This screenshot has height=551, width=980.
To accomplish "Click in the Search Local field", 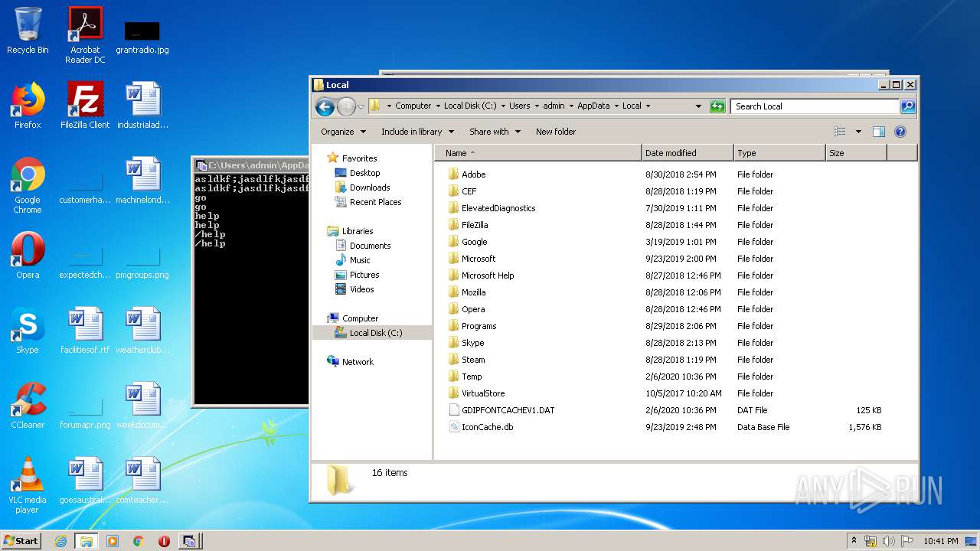I will [x=815, y=106].
